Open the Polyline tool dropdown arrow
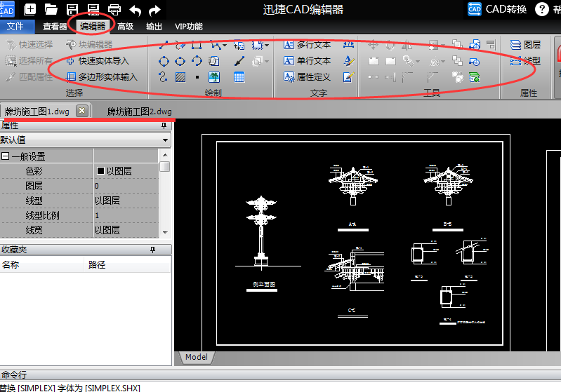The width and height of the screenshot is (561, 392). [224, 46]
